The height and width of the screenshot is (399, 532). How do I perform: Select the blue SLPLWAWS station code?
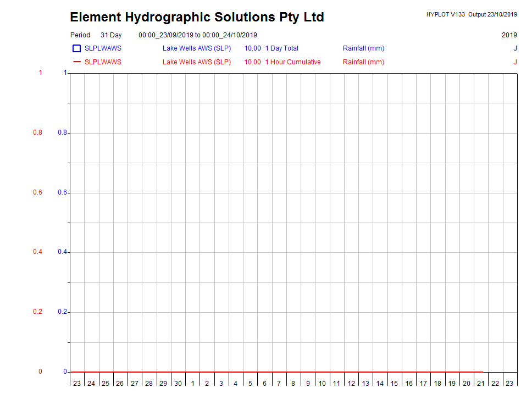pos(103,48)
